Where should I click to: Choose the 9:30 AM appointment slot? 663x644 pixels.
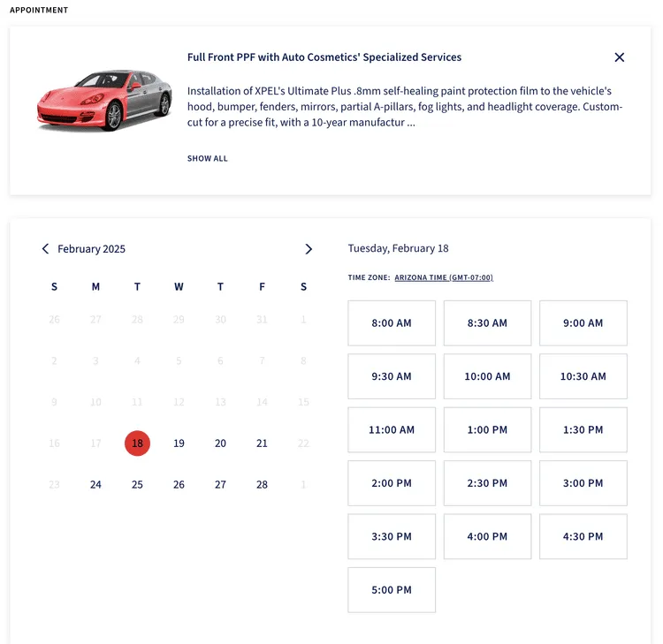(392, 376)
